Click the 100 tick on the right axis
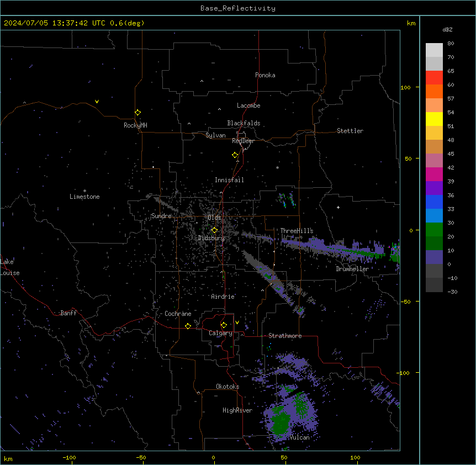476x465 pixels. pyautogui.click(x=405, y=87)
